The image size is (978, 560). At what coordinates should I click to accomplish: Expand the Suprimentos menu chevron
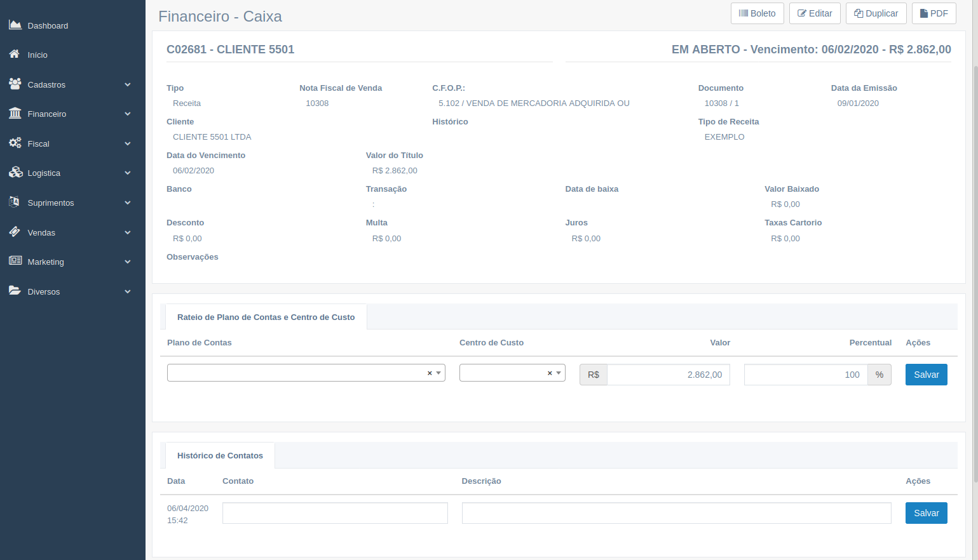pyautogui.click(x=128, y=203)
